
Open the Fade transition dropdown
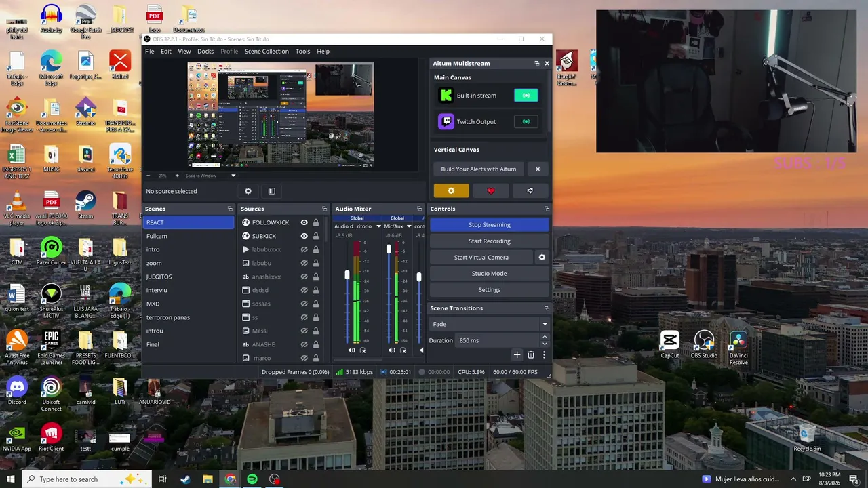point(490,324)
